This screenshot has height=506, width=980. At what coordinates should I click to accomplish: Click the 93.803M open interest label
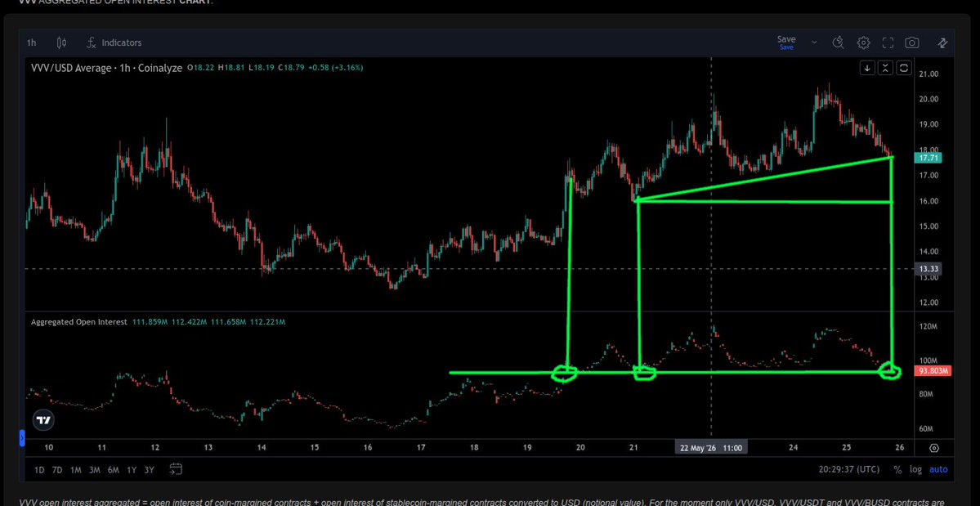click(x=934, y=371)
